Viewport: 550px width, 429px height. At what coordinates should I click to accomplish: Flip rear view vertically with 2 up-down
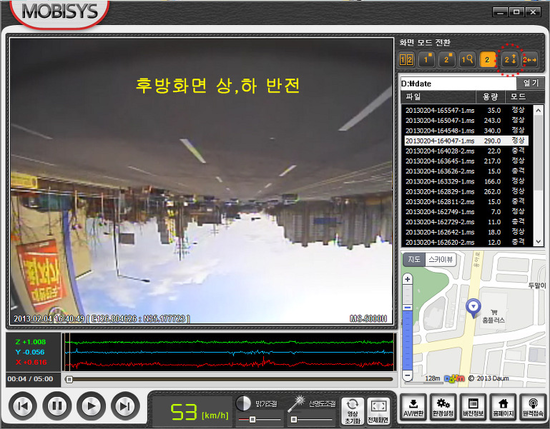(510, 60)
